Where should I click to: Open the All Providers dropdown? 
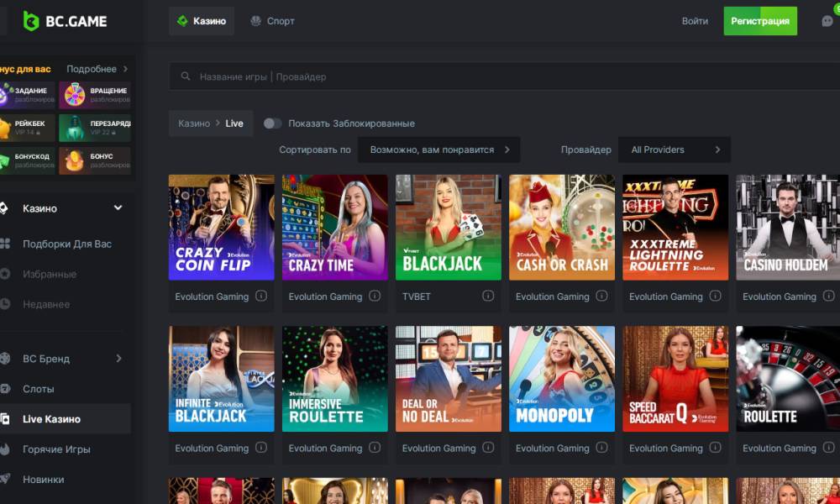pyautogui.click(x=675, y=150)
